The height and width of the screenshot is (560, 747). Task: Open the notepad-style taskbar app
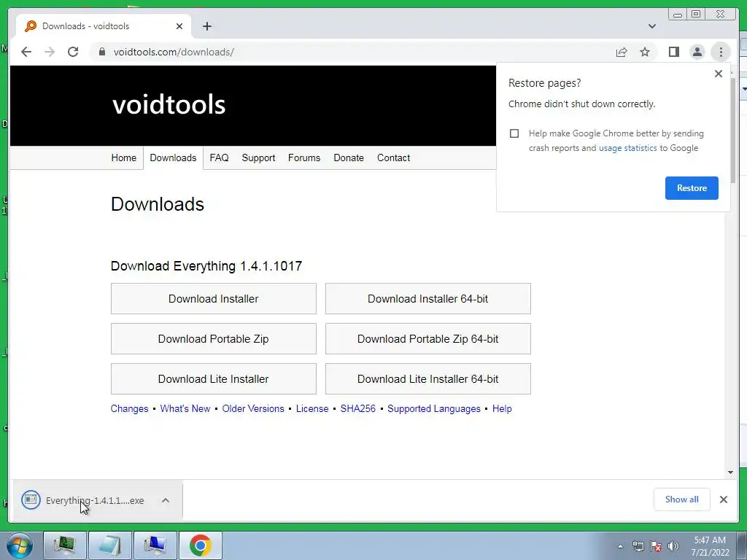click(x=109, y=545)
